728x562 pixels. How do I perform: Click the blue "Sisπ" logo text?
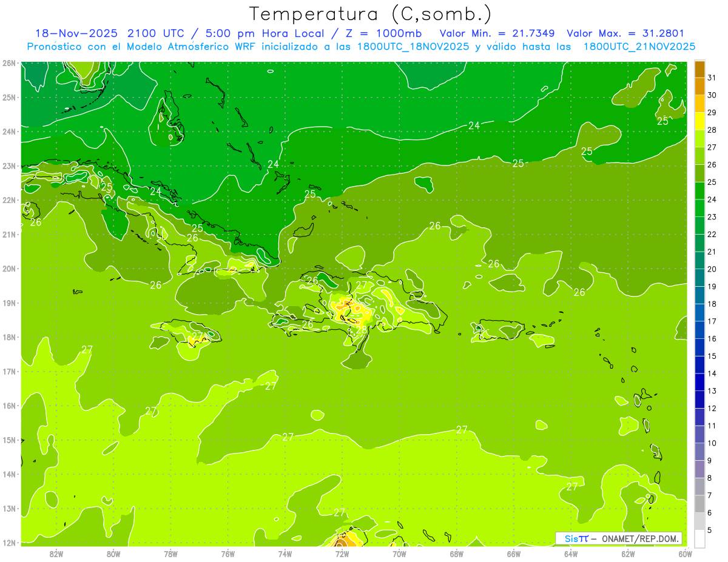(x=576, y=538)
